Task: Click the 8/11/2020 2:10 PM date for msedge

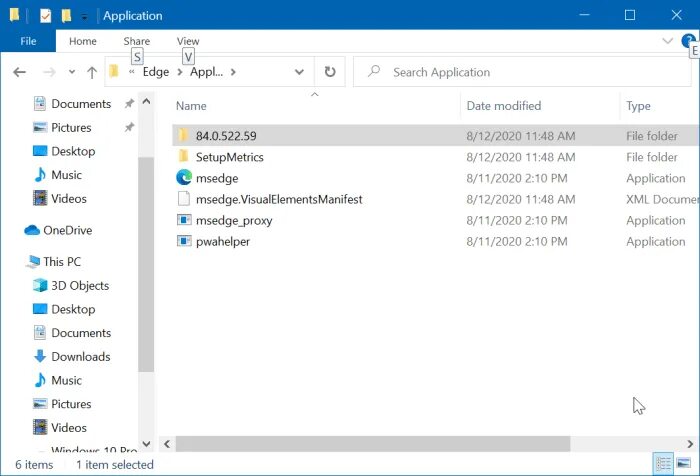Action: (517, 178)
